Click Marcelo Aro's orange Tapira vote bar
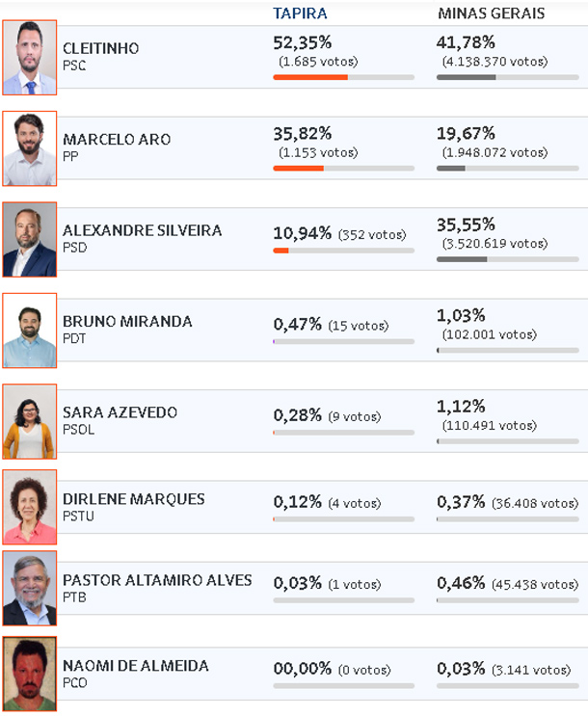Screen dimensions: 588x716 (299, 168)
